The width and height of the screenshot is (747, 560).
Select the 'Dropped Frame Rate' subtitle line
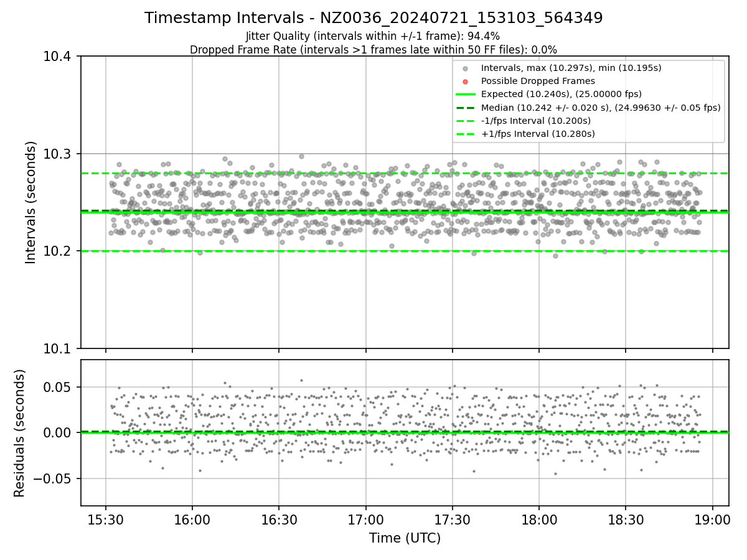tap(374, 50)
